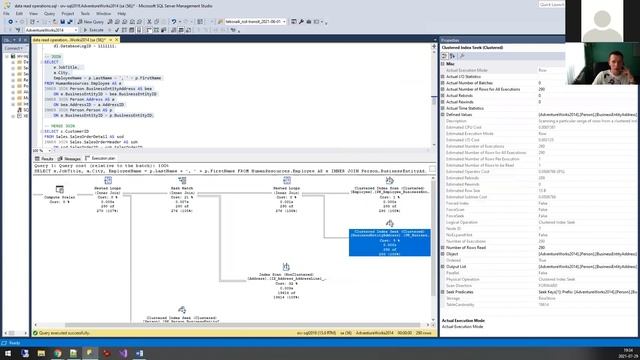The width and height of the screenshot is (640, 360).
Task: Open the File menu
Action: pyautogui.click(x=6, y=13)
